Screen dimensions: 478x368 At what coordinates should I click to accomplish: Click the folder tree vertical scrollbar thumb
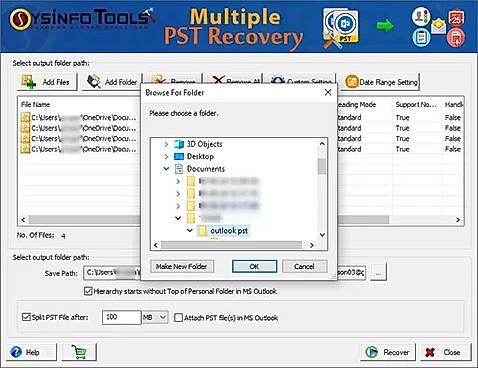pyautogui.click(x=322, y=166)
